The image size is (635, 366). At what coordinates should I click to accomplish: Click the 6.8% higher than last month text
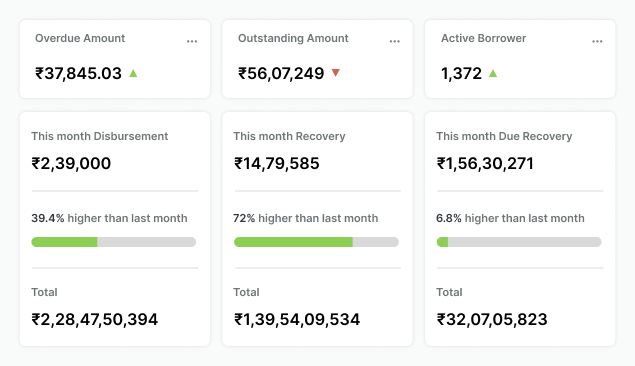coord(510,218)
